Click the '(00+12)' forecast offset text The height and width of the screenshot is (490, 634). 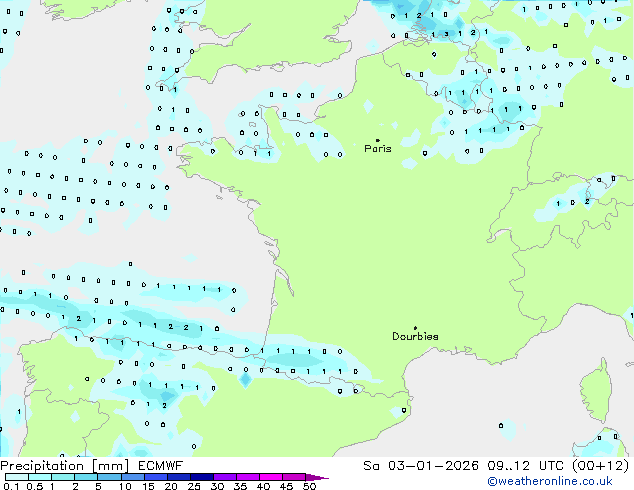(600, 466)
